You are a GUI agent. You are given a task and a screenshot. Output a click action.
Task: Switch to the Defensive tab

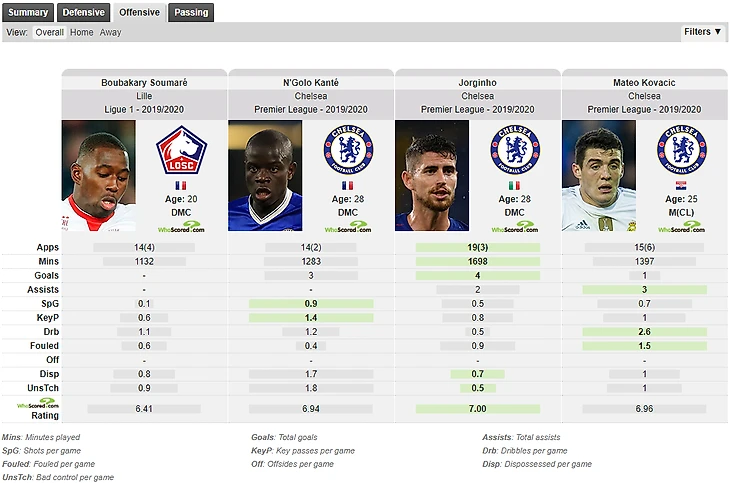(x=83, y=12)
